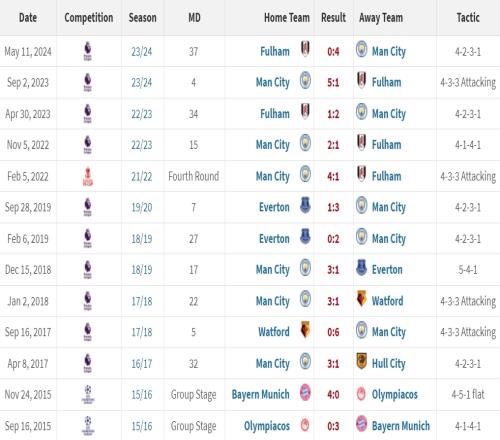Click Everton crest in Sep 28, 2019 row
This screenshot has width=500, height=440.
(305, 205)
